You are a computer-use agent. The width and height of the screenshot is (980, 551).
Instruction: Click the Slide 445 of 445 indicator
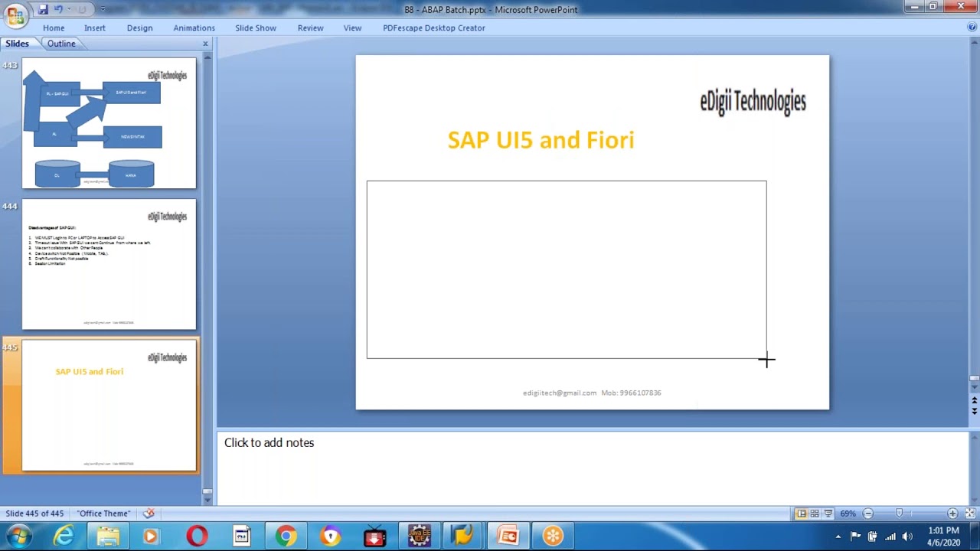(x=34, y=514)
